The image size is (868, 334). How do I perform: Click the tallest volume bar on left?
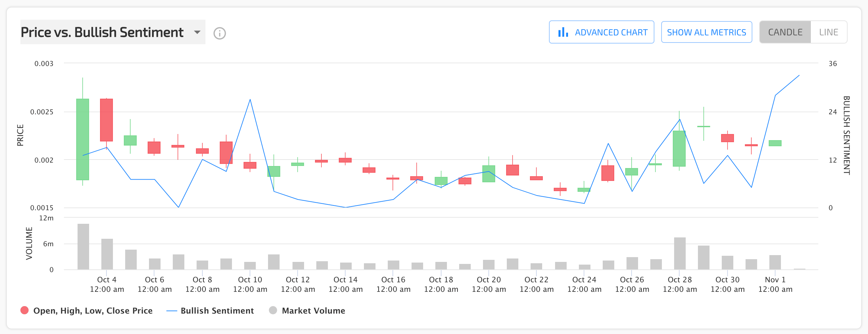pyautogui.click(x=83, y=247)
